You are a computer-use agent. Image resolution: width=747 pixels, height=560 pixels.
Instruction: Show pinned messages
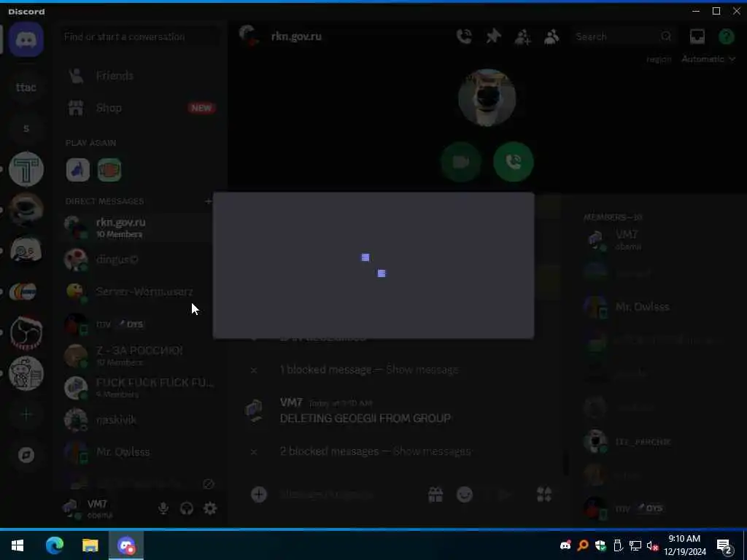[494, 36]
